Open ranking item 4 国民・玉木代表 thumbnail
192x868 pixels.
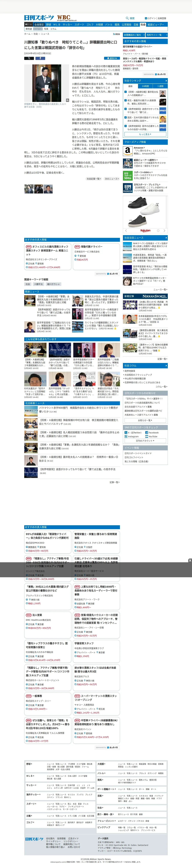tap(163, 119)
